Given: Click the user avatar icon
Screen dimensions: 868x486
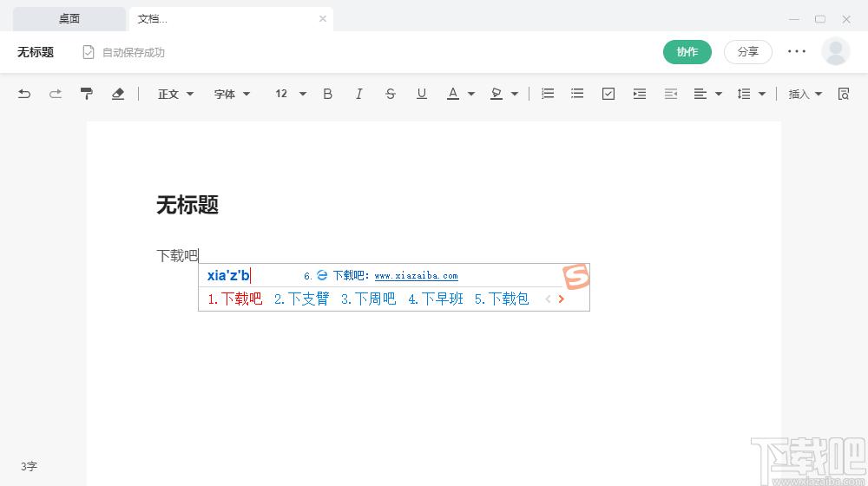Looking at the screenshot, I should [835, 51].
